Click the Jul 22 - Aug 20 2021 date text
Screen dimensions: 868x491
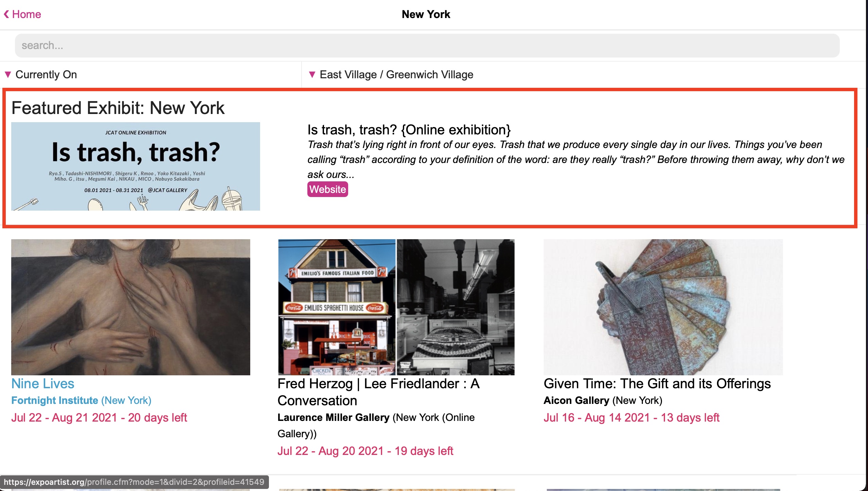click(x=365, y=451)
